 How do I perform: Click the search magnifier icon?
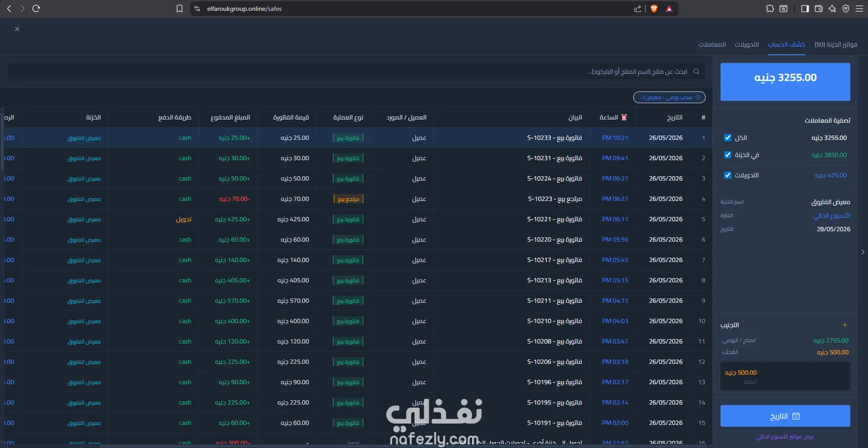[x=697, y=71]
